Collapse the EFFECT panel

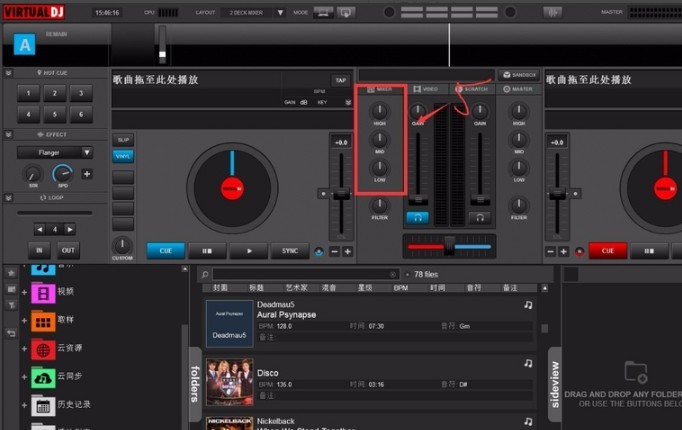pos(8,135)
